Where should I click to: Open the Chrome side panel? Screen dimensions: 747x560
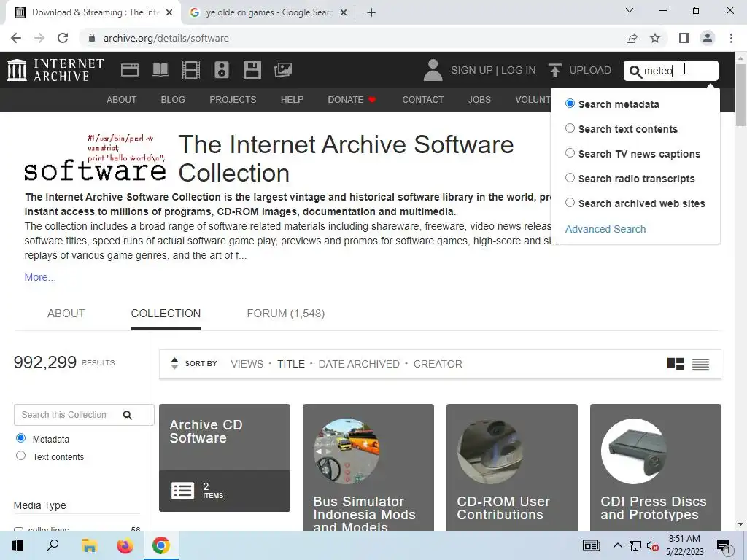pyautogui.click(x=684, y=38)
